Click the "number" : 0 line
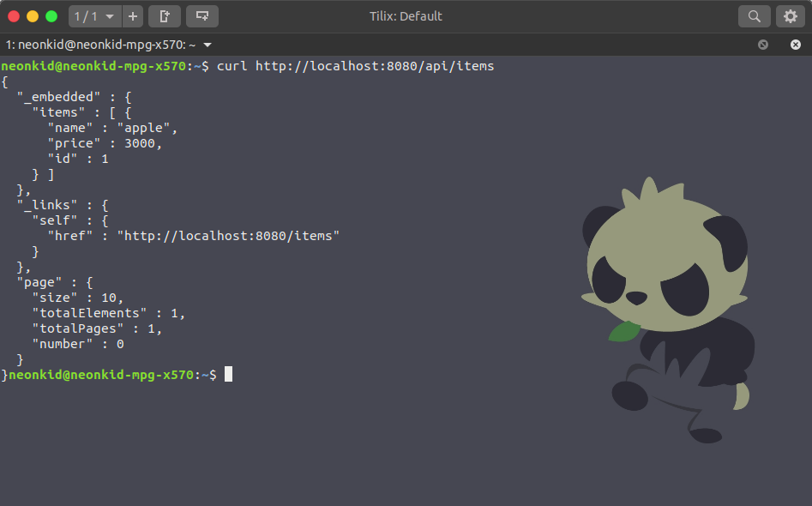The height and width of the screenshot is (506, 812). click(78, 345)
